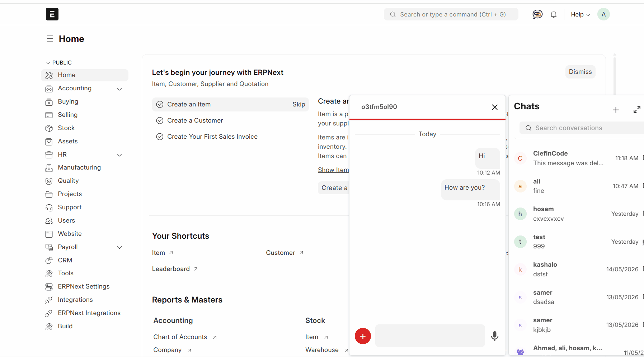Click the Selling sidebar icon
The height and width of the screenshot is (357, 644).
49,115
